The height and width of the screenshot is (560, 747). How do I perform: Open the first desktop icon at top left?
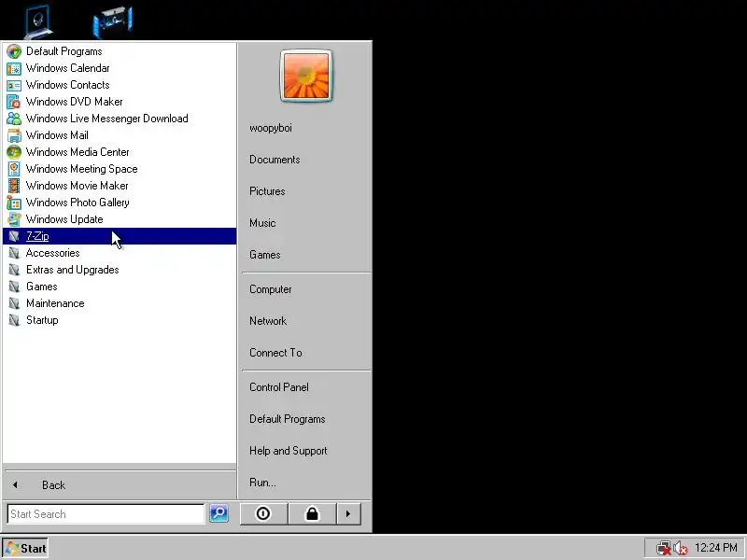point(38,21)
